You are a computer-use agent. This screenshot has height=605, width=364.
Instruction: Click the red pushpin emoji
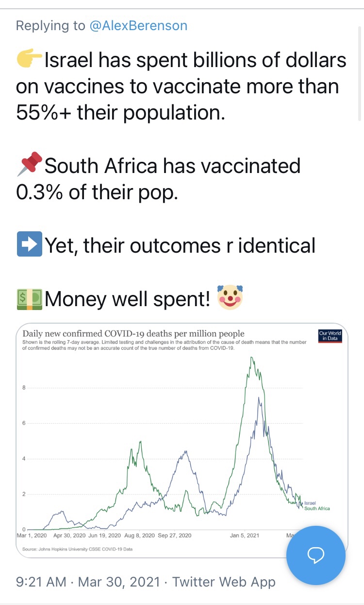(x=29, y=166)
